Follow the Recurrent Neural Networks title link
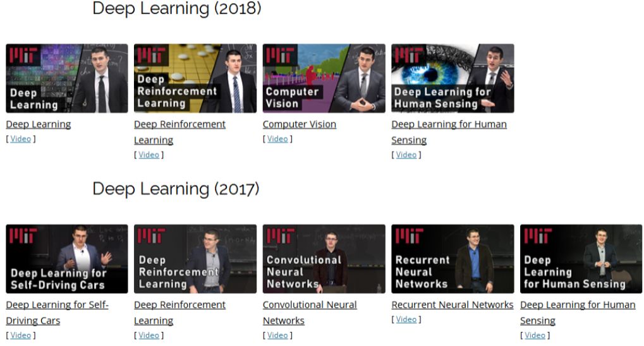Image resolution: width=644 pixels, height=346 pixels. point(453,305)
